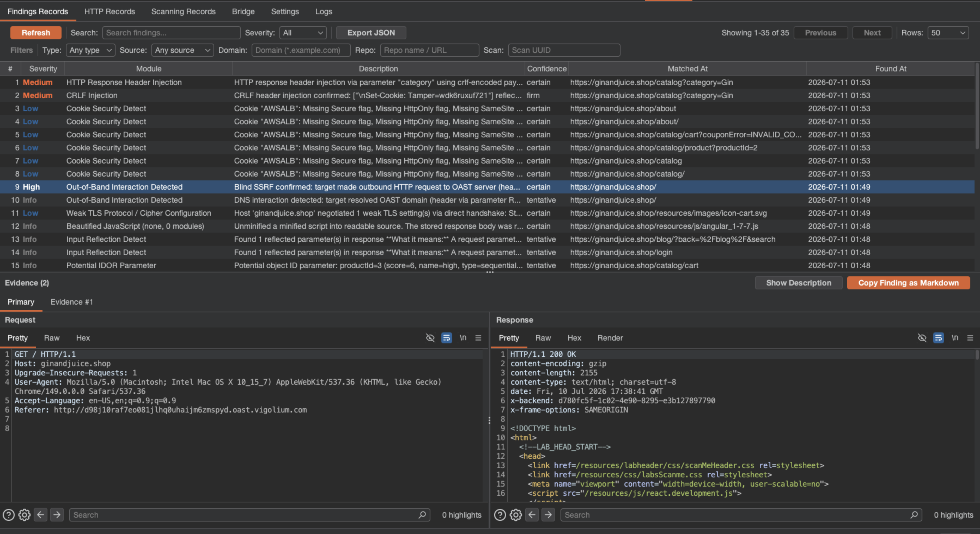Viewport: 980px width, 534px height.
Task: Go to previous match in Request search
Action: click(41, 515)
